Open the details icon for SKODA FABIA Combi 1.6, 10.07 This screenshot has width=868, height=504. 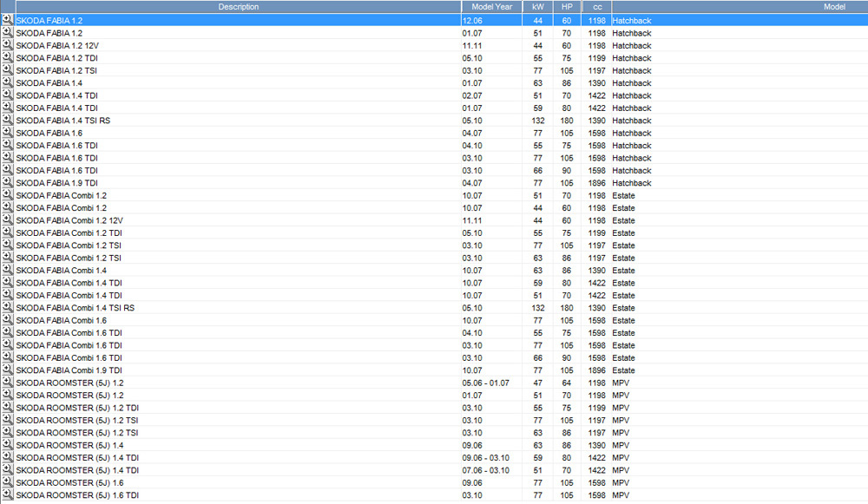7,319
